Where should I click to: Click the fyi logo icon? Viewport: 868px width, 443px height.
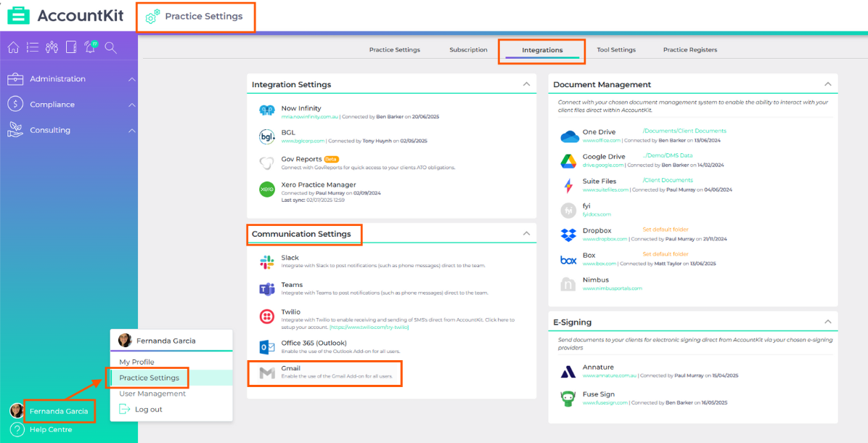(568, 211)
